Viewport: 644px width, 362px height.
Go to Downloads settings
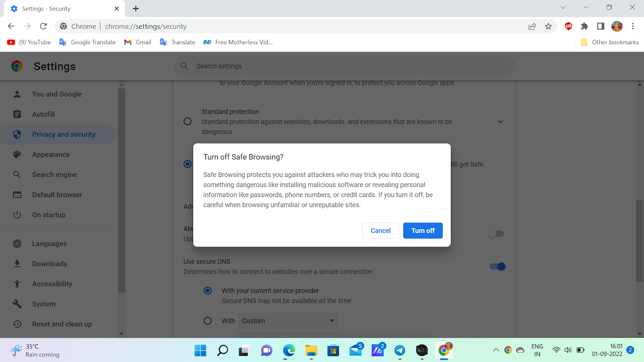click(x=58, y=264)
